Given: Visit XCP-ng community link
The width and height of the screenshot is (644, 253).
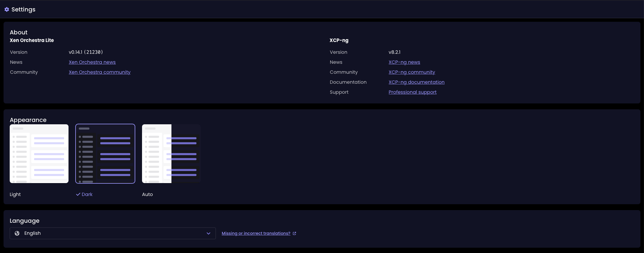Looking at the screenshot, I should [412, 72].
